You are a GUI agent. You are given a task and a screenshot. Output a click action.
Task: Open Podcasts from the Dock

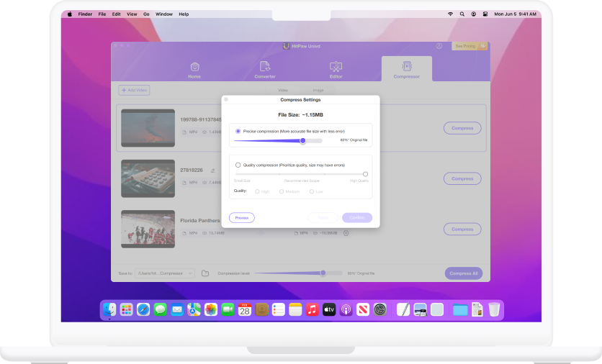tap(346, 309)
